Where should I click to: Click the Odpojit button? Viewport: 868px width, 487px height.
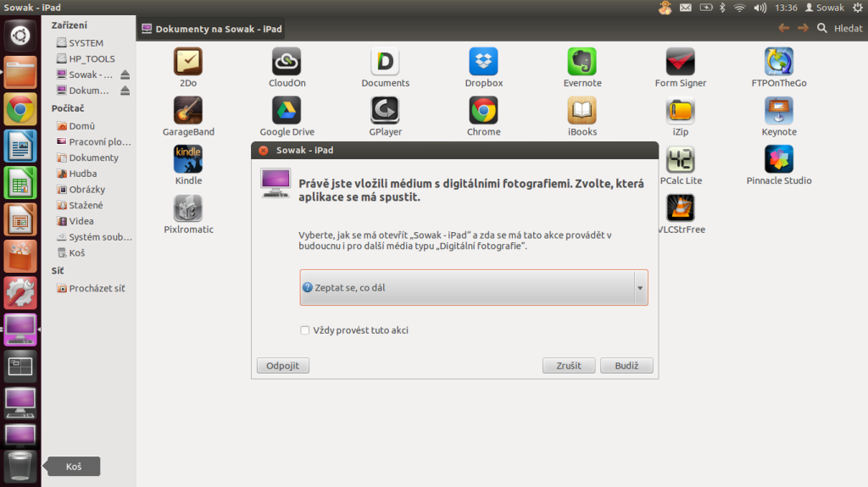tap(283, 366)
